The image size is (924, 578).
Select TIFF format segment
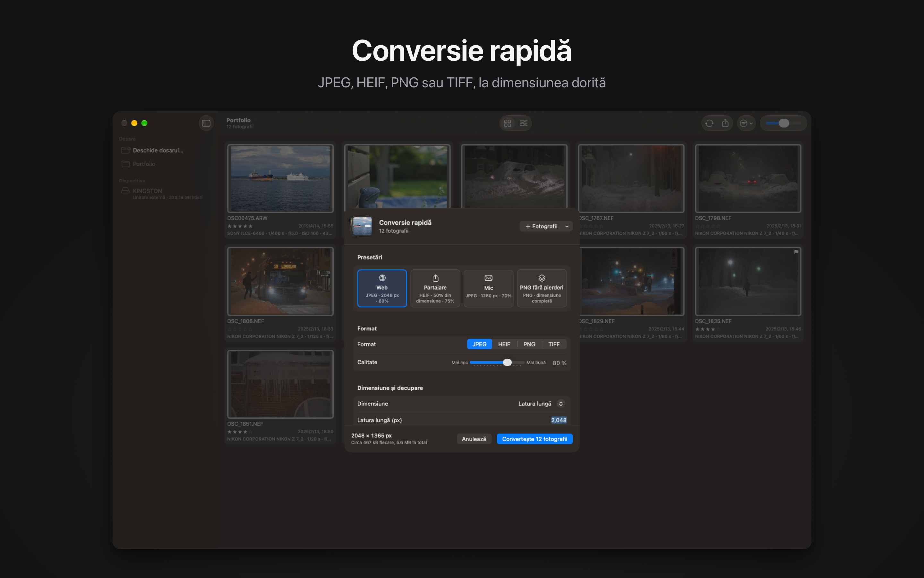(554, 344)
